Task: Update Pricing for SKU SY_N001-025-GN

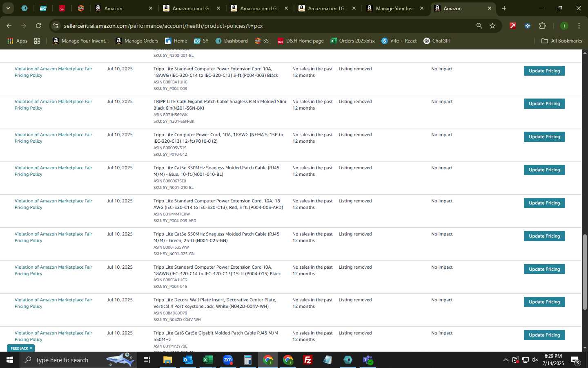Action: pyautogui.click(x=544, y=236)
